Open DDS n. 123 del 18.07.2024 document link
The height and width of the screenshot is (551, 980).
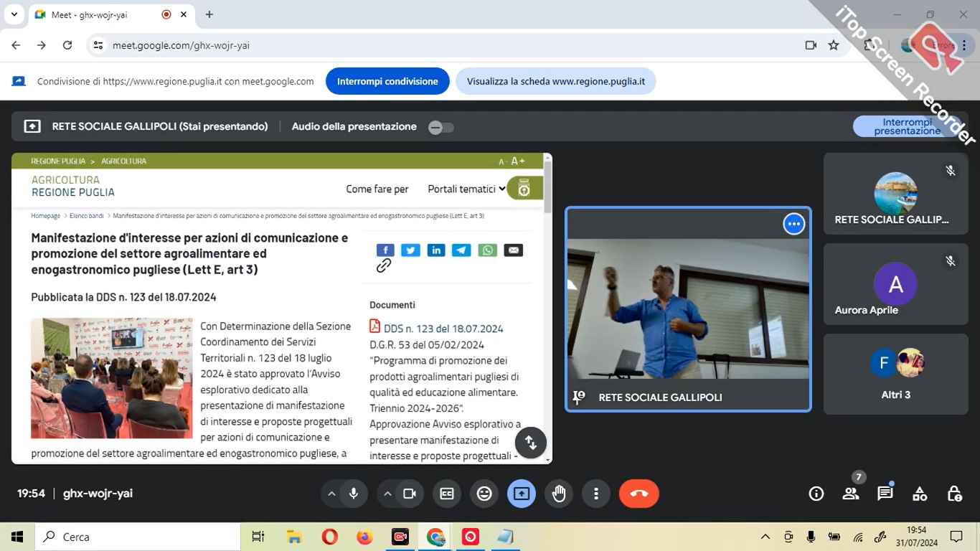pos(443,329)
